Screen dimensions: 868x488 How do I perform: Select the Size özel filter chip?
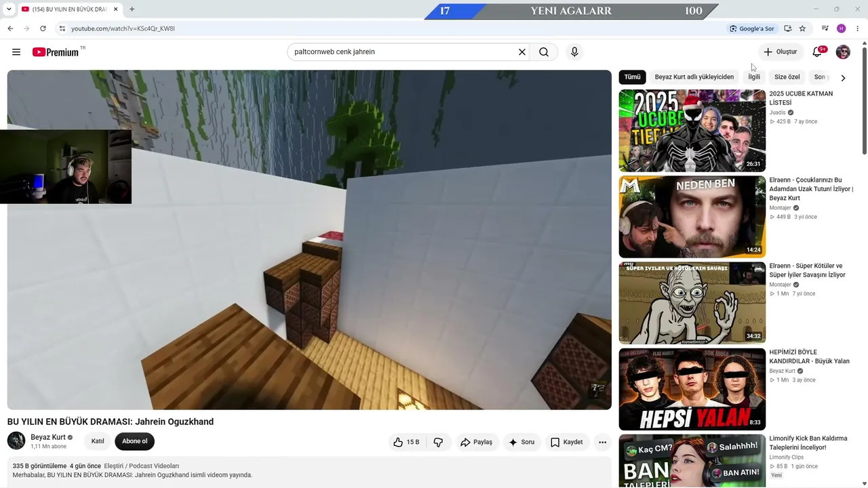(787, 77)
